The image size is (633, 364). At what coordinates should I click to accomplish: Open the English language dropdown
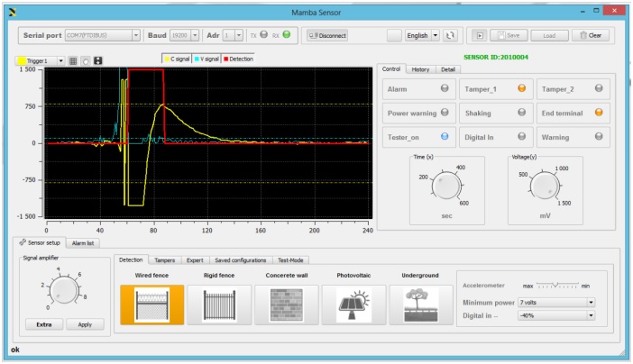tap(422, 35)
